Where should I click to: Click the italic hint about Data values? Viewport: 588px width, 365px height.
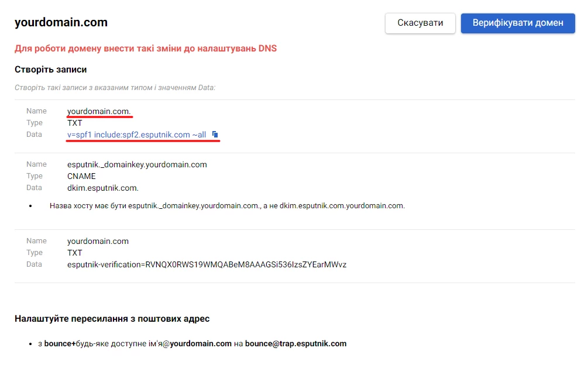tap(115, 88)
